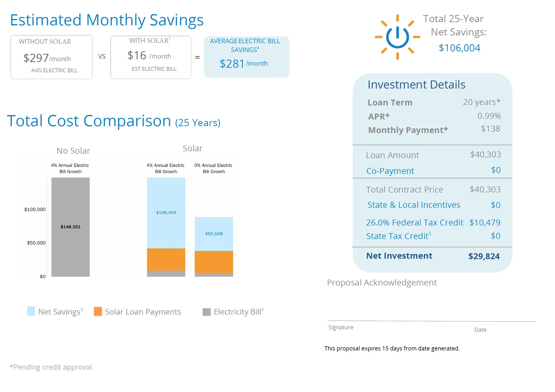
Task: Select the Without Solar $297/month box
Action: [x=51, y=57]
